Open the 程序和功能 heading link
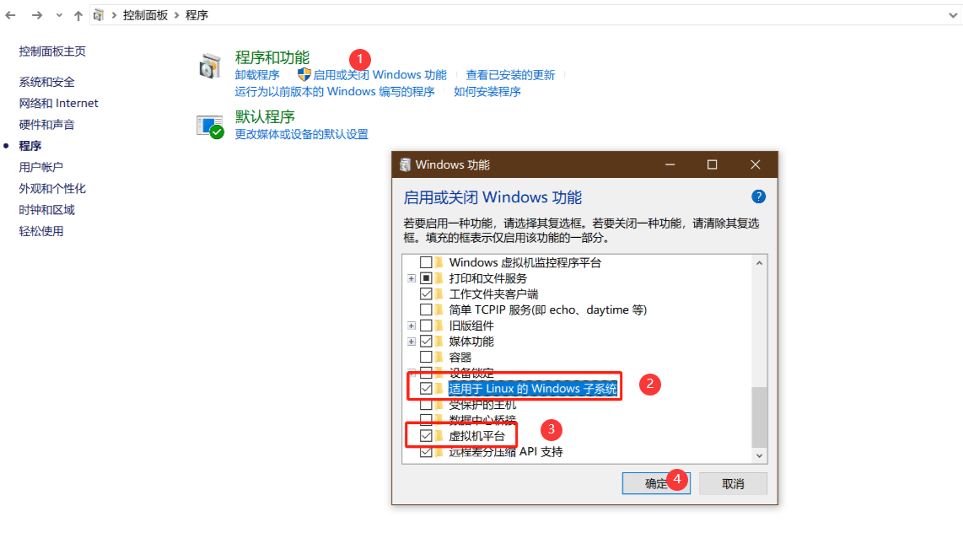Viewport: 963px width, 560px height. point(272,57)
